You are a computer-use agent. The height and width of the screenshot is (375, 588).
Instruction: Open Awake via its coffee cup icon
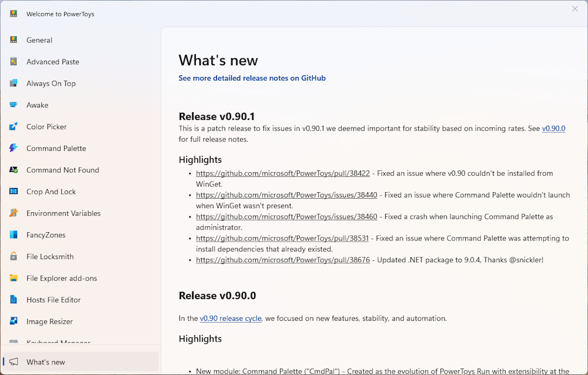point(14,105)
